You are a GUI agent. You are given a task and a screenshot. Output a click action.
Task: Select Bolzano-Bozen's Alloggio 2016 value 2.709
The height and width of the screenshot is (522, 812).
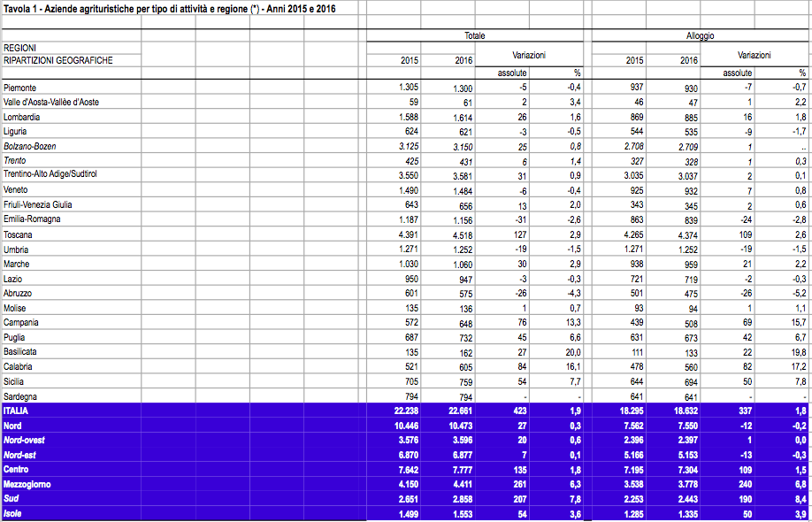[x=687, y=147]
